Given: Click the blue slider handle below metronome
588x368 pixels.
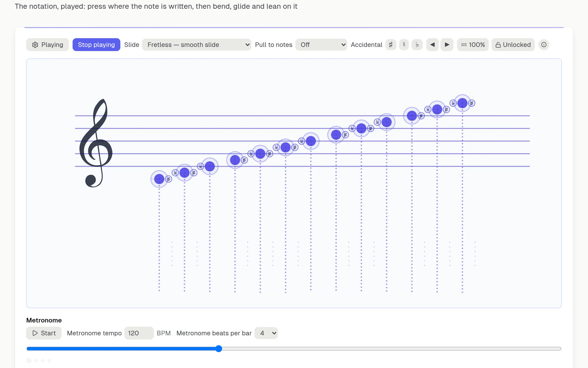Looking at the screenshot, I should [x=219, y=348].
